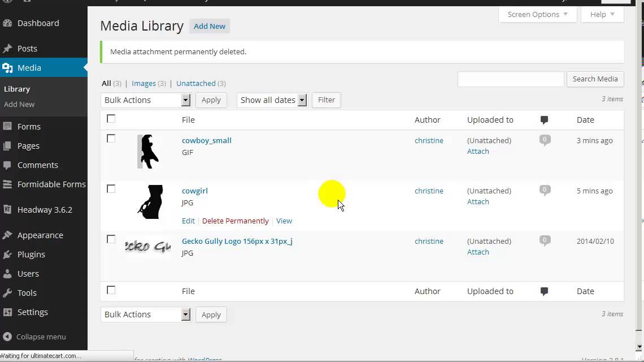Click the cowboy_small thumbnail image

point(148,152)
